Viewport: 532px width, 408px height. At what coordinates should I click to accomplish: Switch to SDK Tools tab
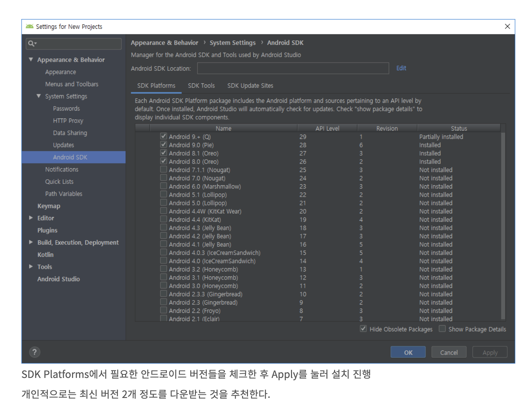[201, 86]
